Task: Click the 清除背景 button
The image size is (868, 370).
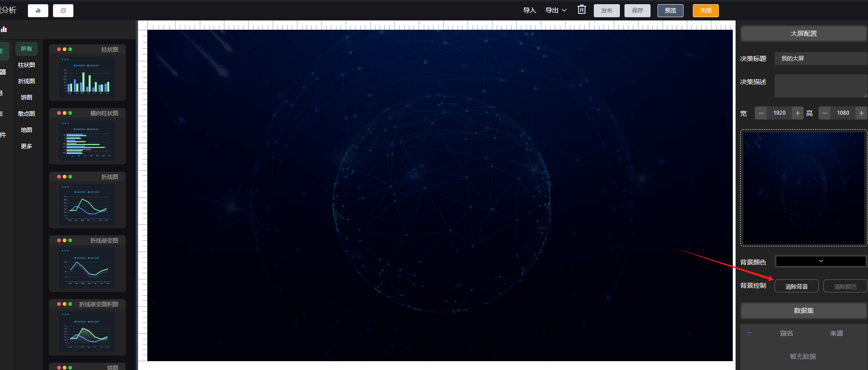Action: click(x=796, y=286)
